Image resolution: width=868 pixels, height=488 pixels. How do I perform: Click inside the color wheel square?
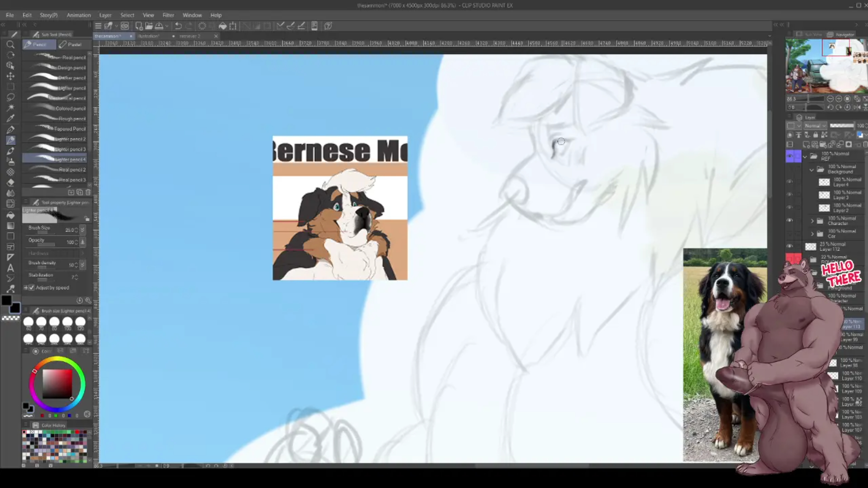[x=57, y=384]
